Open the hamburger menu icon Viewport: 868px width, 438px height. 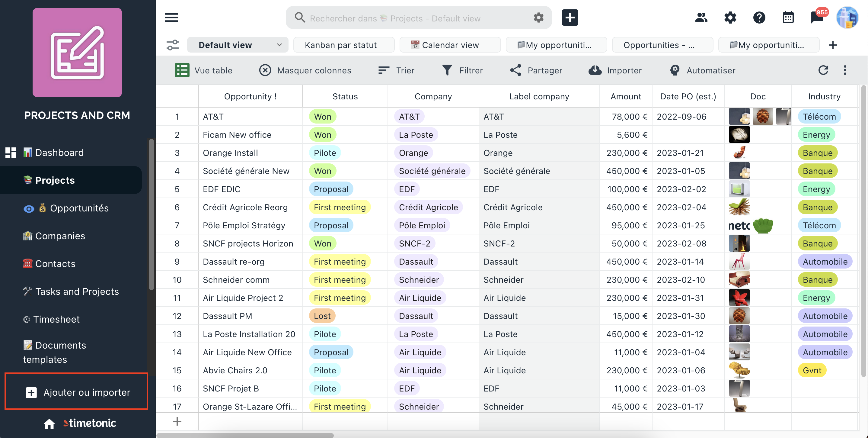pyautogui.click(x=171, y=18)
